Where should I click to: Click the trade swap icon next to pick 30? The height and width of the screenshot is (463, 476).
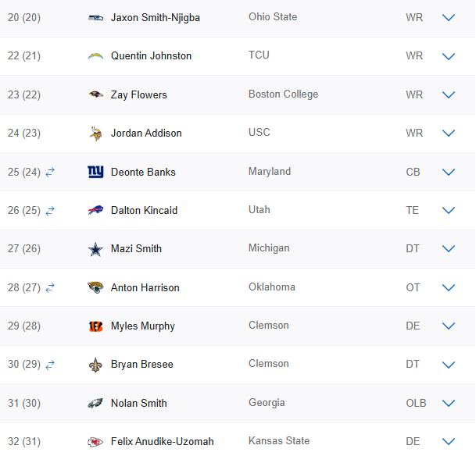(50, 365)
